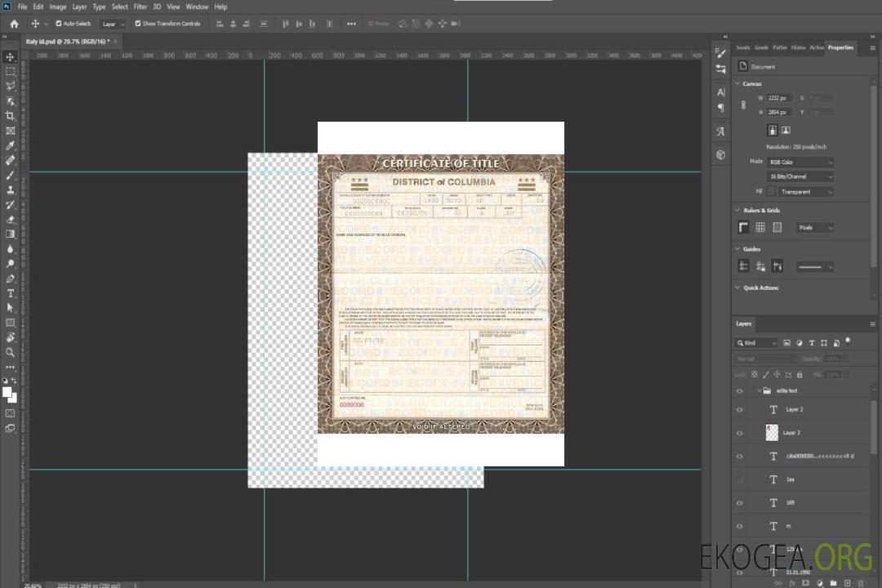Image resolution: width=882 pixels, height=588 pixels.
Task: Toggle the Auto-Select checkbox
Action: click(57, 24)
